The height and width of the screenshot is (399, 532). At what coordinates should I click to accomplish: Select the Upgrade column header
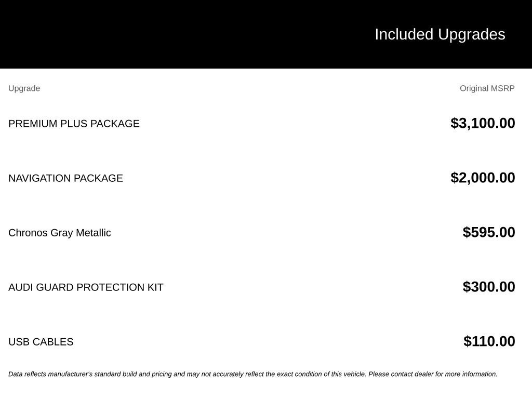pos(24,88)
